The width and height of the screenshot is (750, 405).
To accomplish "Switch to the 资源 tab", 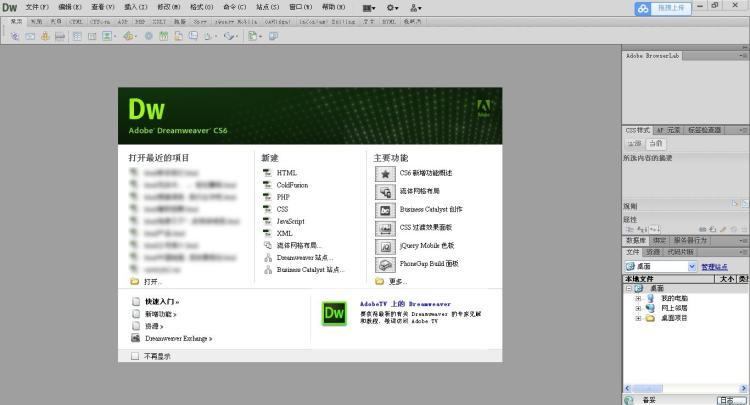I will (653, 252).
